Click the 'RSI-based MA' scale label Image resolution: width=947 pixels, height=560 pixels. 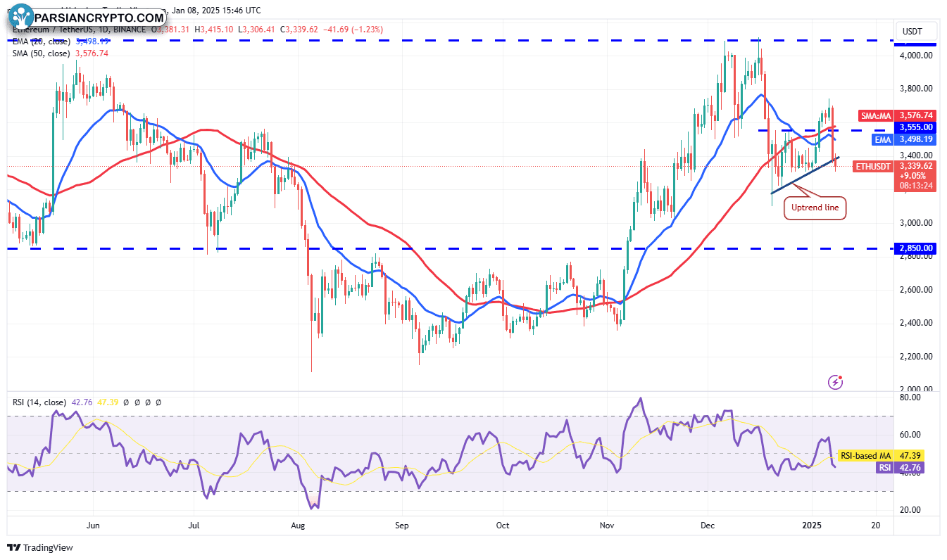point(866,456)
